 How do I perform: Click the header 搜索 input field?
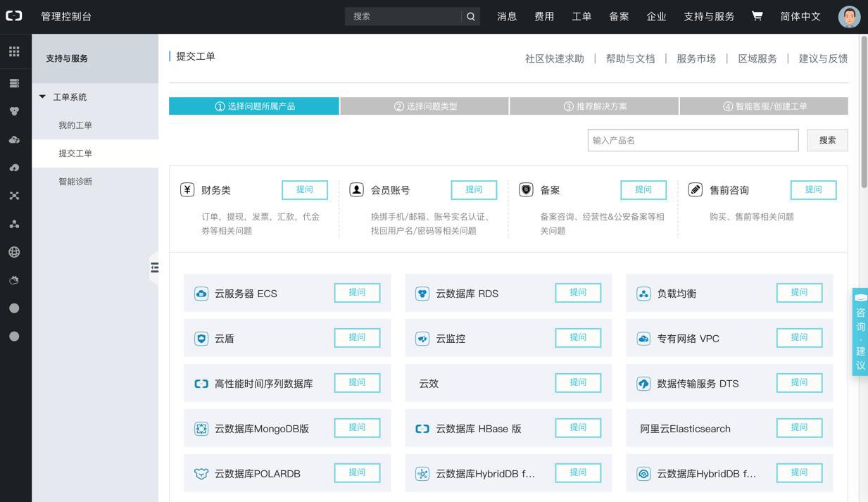coord(403,16)
